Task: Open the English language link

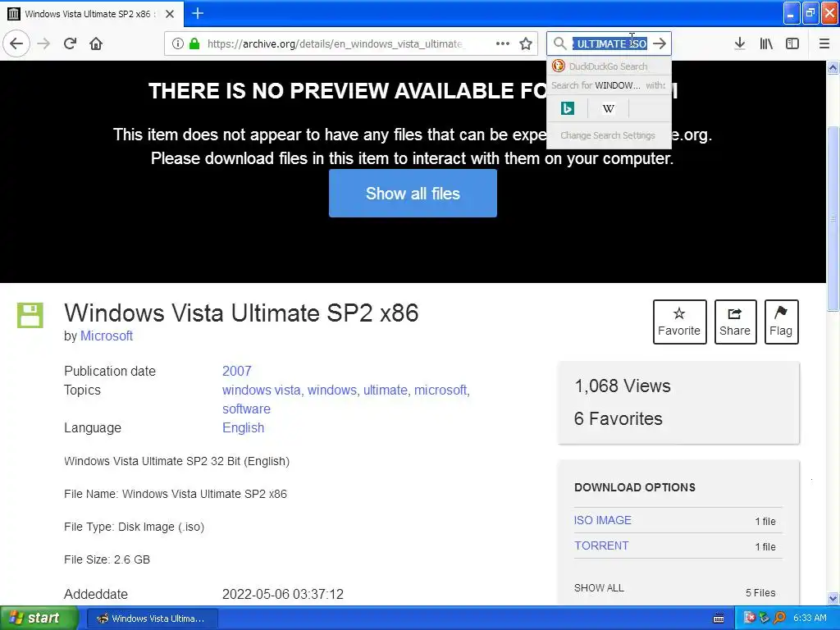Action: [243, 427]
